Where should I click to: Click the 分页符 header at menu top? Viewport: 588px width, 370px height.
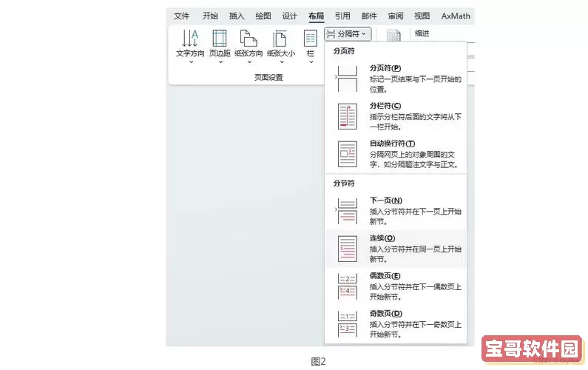(344, 50)
